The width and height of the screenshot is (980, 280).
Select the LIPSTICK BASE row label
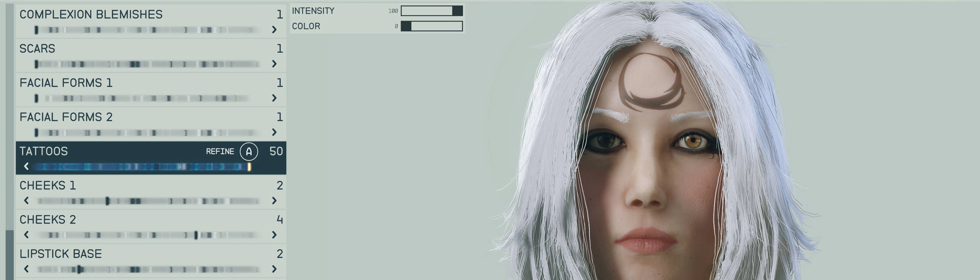pyautogui.click(x=60, y=254)
